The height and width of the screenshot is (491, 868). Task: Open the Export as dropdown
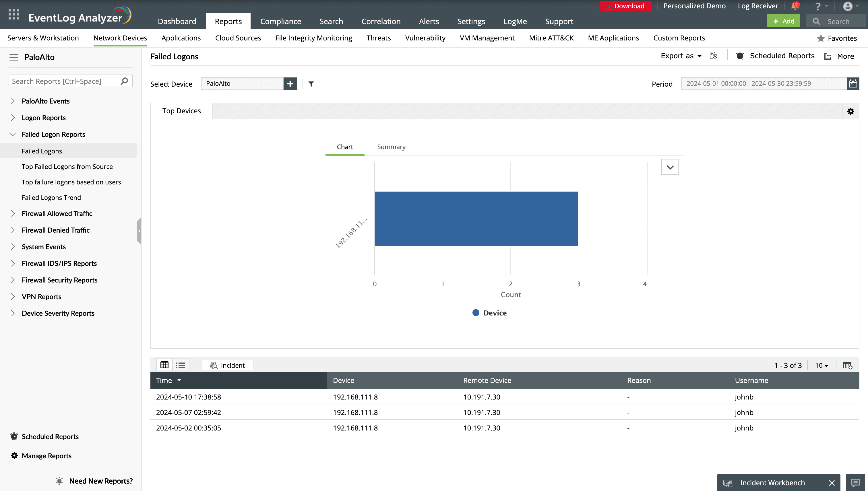681,56
